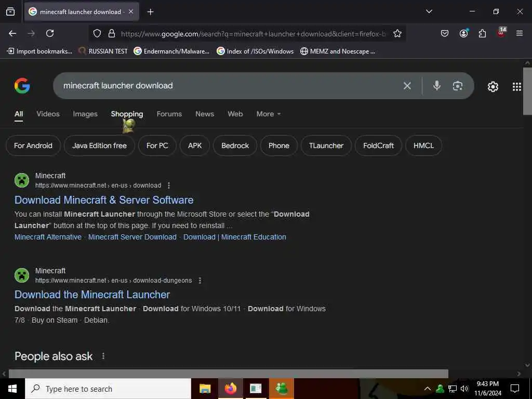This screenshot has height=399, width=532.
Task: Expand the More search filters dropdown
Action: [269, 114]
